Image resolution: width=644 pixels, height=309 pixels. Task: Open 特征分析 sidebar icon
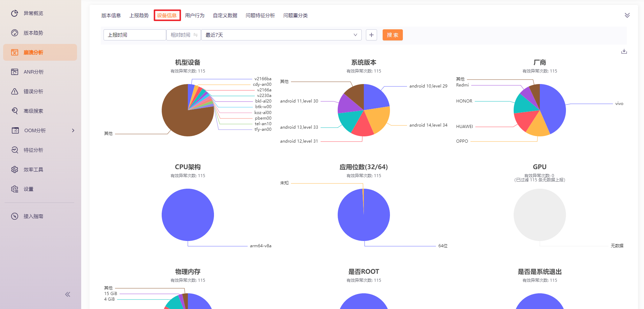15,150
